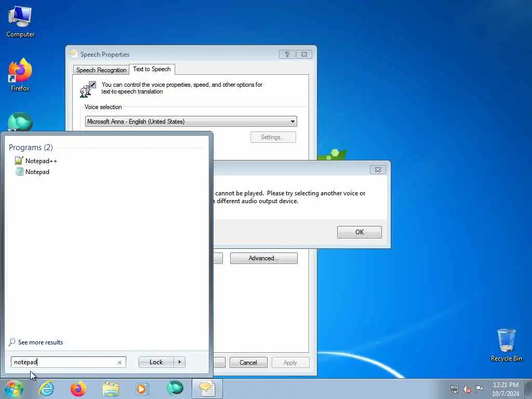Image resolution: width=532 pixels, height=399 pixels.
Task: Select the Text to Speech tab
Action: [x=152, y=69]
